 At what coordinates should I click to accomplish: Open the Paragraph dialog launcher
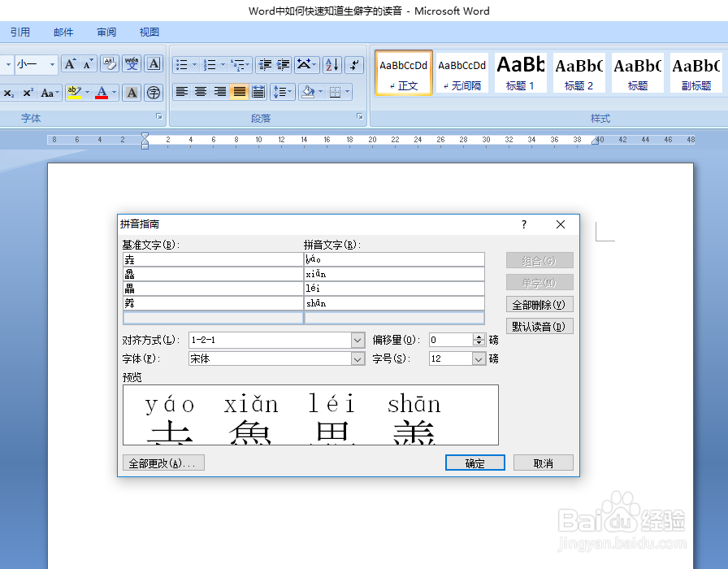pyautogui.click(x=360, y=116)
